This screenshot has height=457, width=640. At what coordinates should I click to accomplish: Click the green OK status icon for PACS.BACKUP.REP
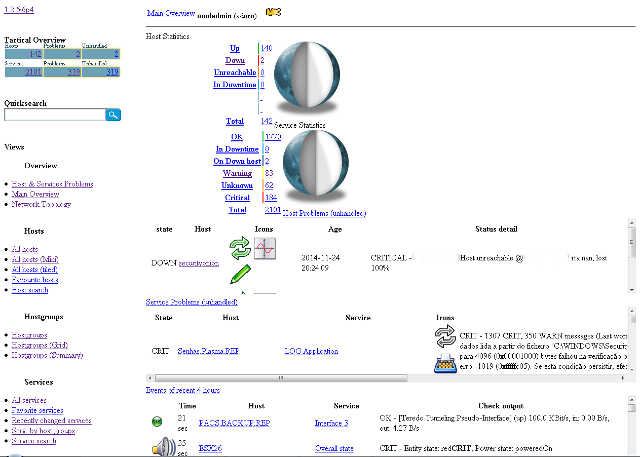pyautogui.click(x=157, y=422)
